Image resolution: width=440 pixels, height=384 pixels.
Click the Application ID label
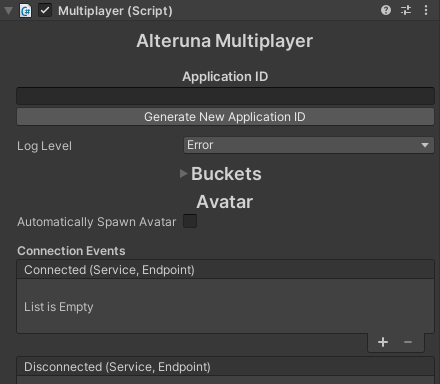(225, 77)
